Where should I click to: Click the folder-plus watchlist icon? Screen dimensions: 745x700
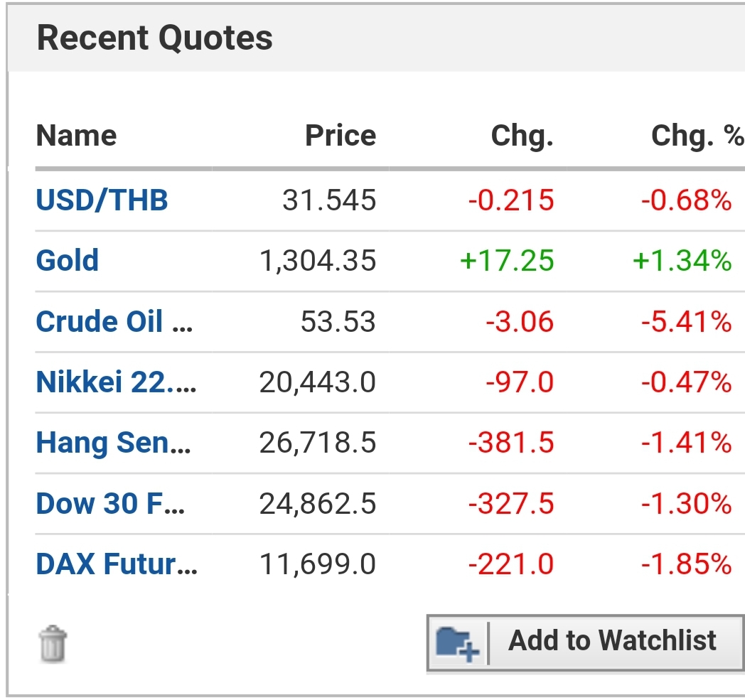(457, 643)
